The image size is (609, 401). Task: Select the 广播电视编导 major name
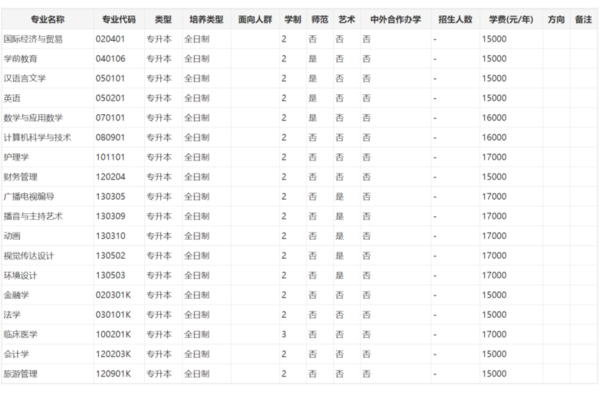pyautogui.click(x=29, y=197)
